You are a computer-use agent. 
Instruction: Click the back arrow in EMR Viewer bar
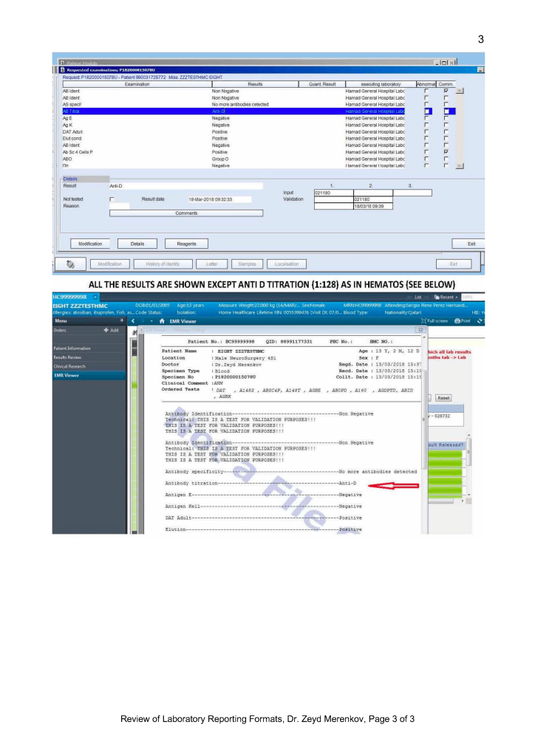click(132, 321)
